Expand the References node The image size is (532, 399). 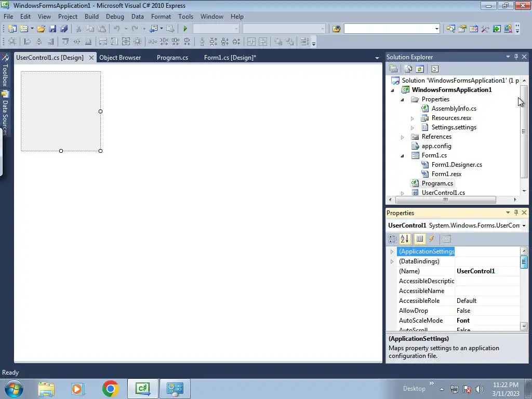pyautogui.click(x=403, y=137)
